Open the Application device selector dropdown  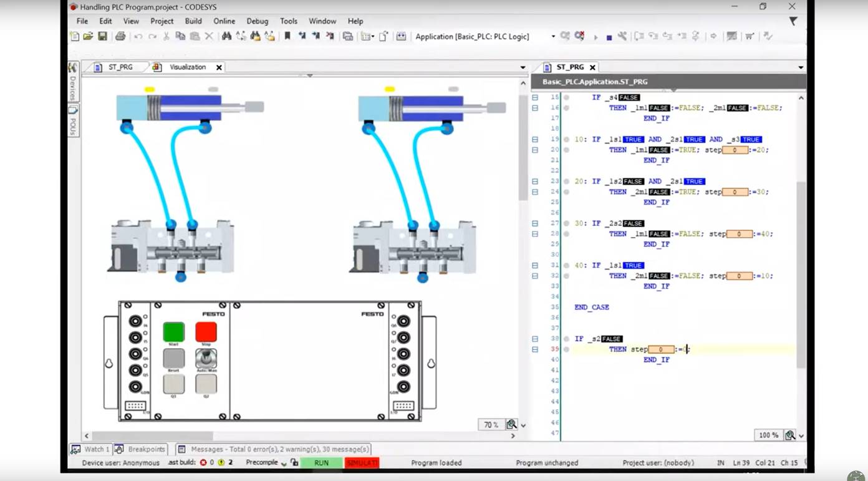coord(552,37)
